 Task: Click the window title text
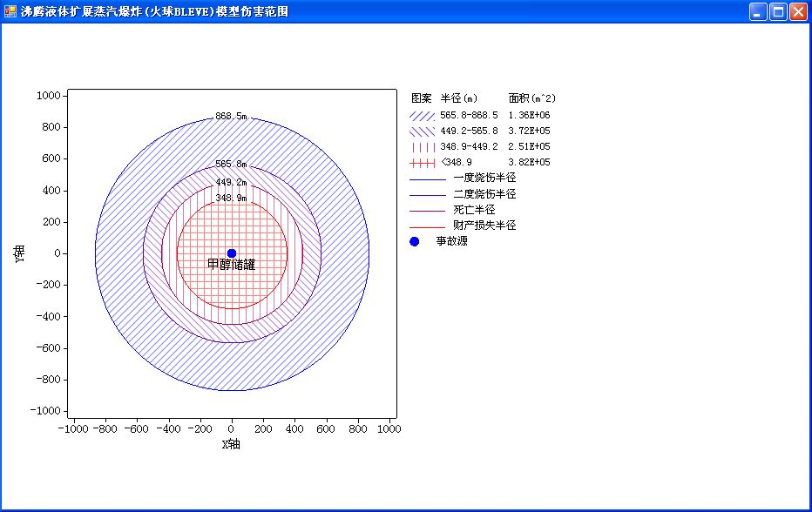point(154,11)
